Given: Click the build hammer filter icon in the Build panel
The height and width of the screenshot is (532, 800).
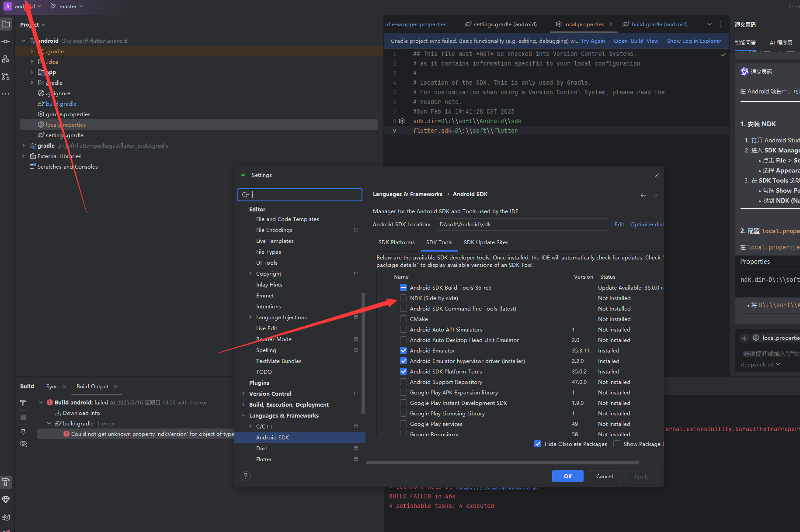Looking at the screenshot, I should pos(23,403).
